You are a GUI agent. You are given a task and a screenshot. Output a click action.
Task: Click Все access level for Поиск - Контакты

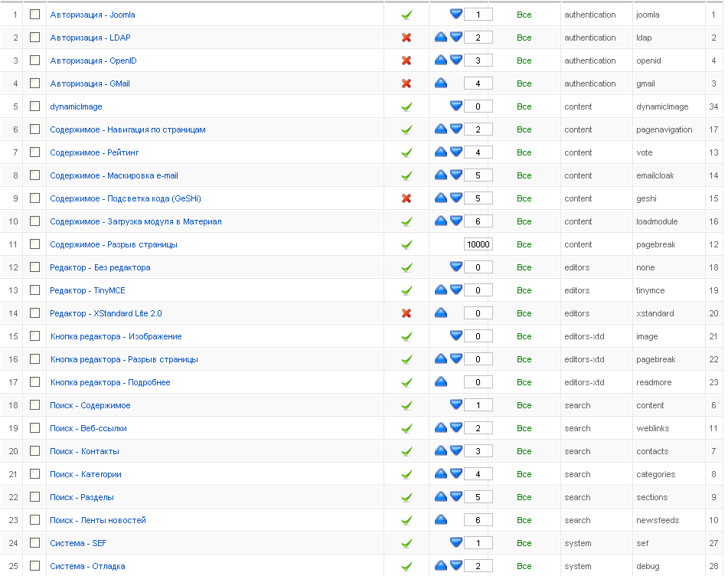click(524, 451)
